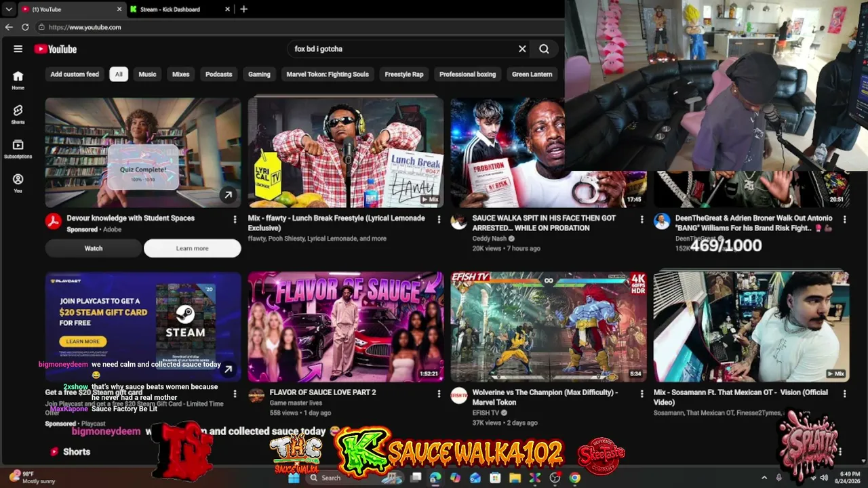
Task: Click the Add custom feed chip
Action: pyautogui.click(x=75, y=75)
